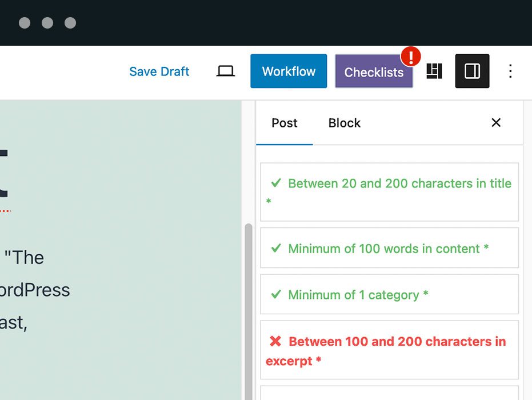Open the post preview laptop icon
532x400 pixels.
click(225, 70)
